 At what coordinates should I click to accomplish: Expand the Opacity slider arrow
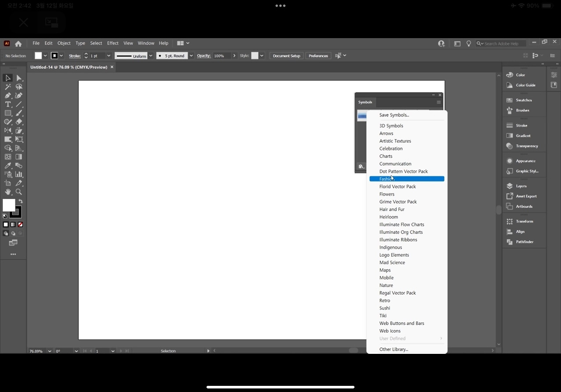click(234, 56)
